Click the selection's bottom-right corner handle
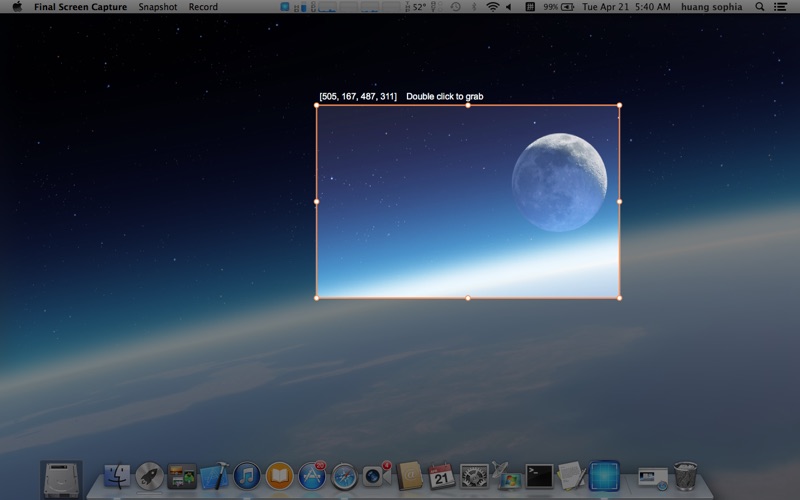This screenshot has height=500, width=800. click(x=619, y=298)
